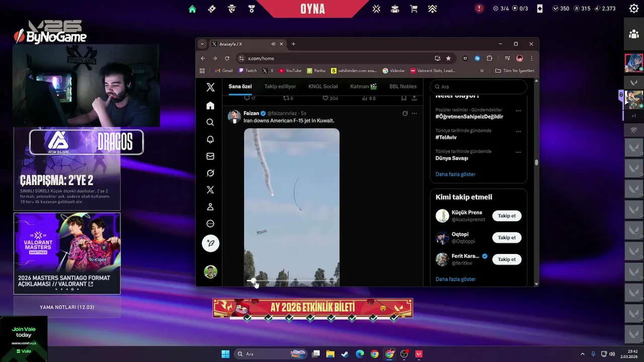Open Grok icon in X sidebar
Viewport: 644px width, 362px height.
click(x=210, y=173)
